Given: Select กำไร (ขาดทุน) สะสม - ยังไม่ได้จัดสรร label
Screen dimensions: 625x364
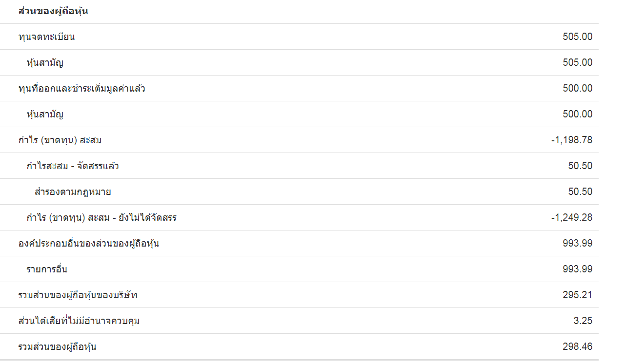Looking at the screenshot, I should 101,217.
